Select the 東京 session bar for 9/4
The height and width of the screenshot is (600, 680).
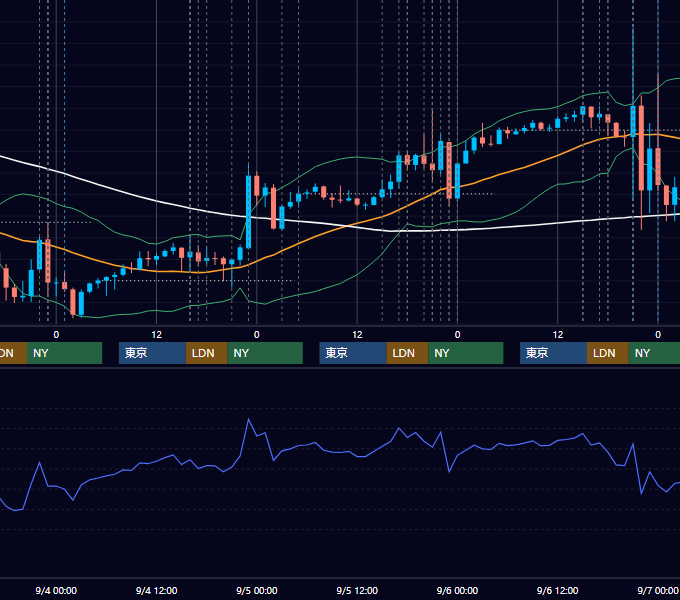coord(152,353)
